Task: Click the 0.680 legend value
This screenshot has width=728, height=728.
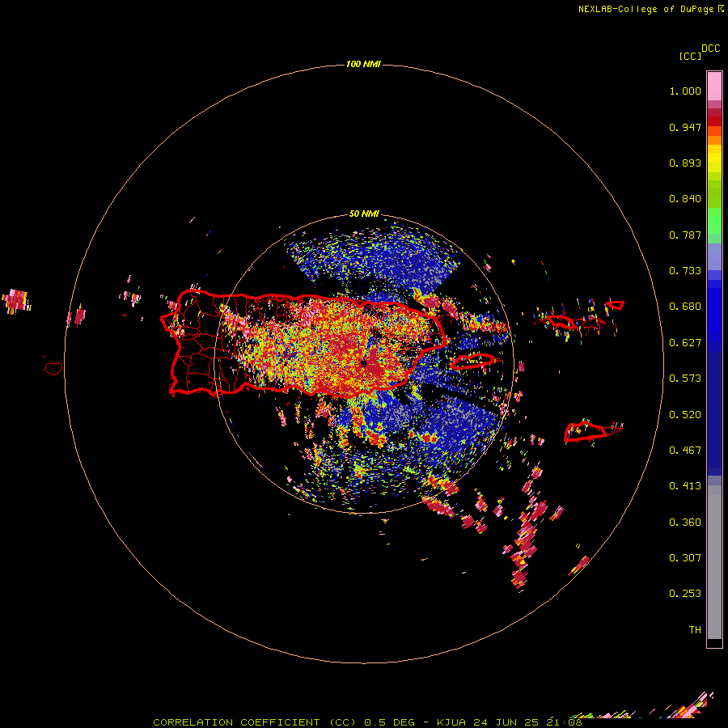Action: (x=685, y=307)
